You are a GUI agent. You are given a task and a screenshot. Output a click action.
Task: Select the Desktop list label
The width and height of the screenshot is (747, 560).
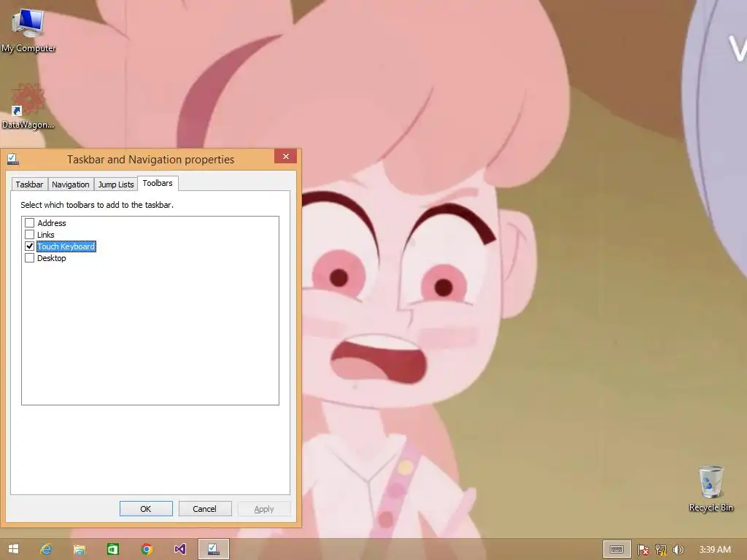[x=52, y=258]
